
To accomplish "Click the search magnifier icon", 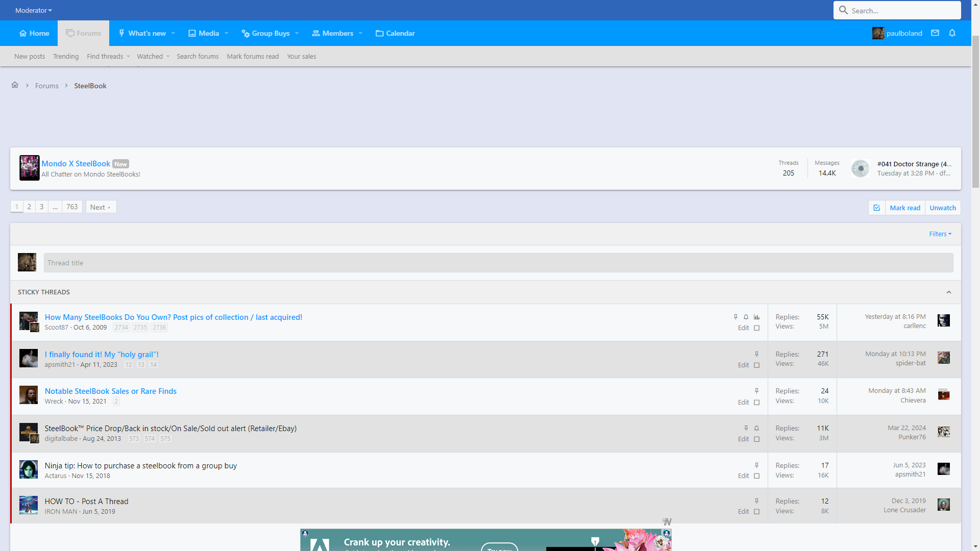I will (843, 10).
